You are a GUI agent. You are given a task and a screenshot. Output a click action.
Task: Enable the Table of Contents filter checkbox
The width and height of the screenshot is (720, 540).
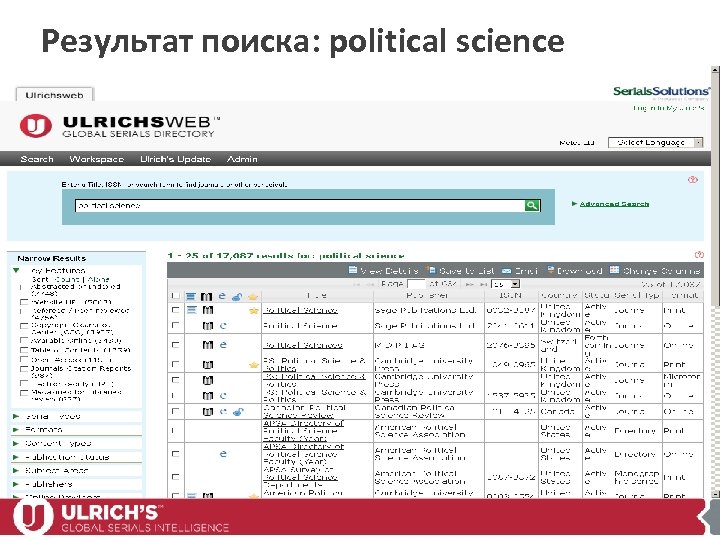click(x=24, y=350)
